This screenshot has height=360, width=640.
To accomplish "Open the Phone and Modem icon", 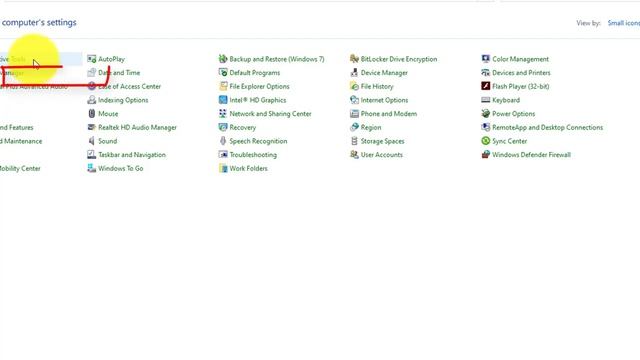I will [x=354, y=113].
